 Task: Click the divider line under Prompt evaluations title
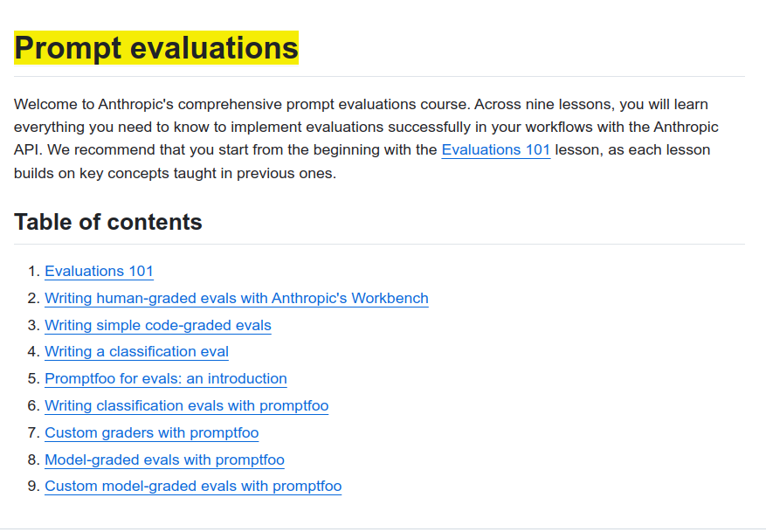tap(379, 77)
